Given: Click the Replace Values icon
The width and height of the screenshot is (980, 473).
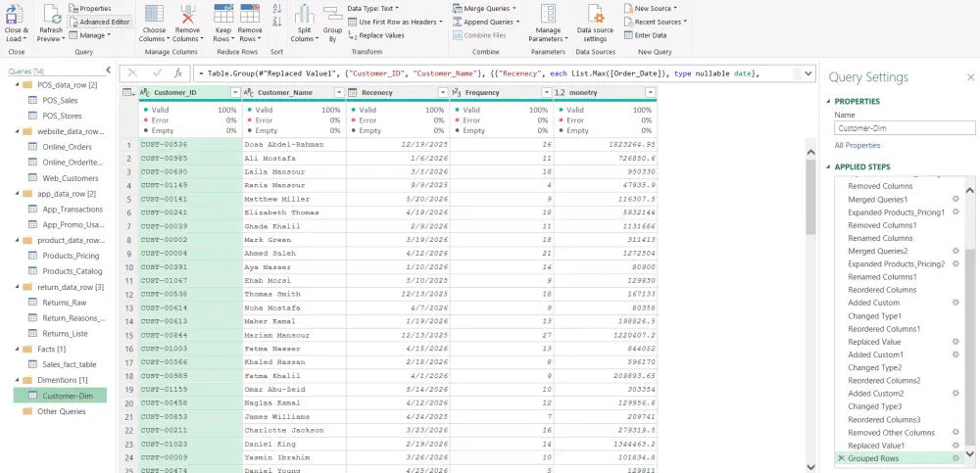Looking at the screenshot, I should point(353,35).
